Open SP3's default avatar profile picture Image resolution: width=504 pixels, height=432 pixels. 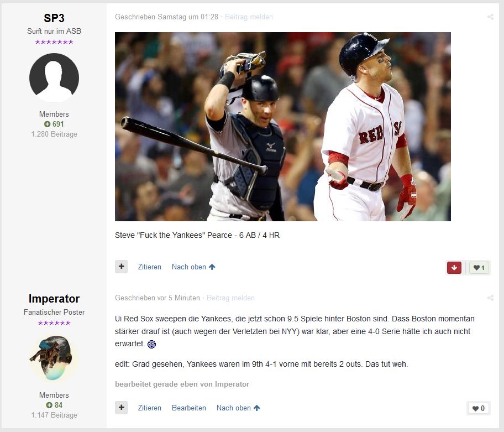[x=54, y=78]
